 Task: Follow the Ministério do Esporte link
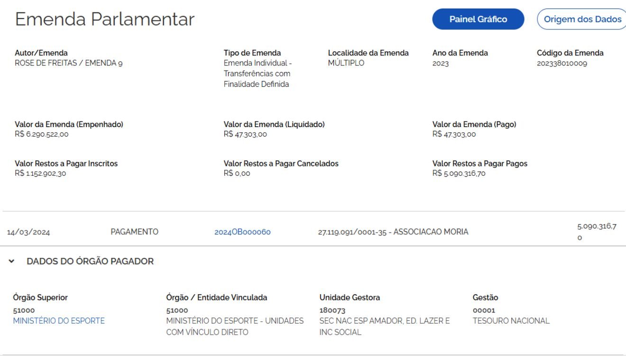(59, 321)
